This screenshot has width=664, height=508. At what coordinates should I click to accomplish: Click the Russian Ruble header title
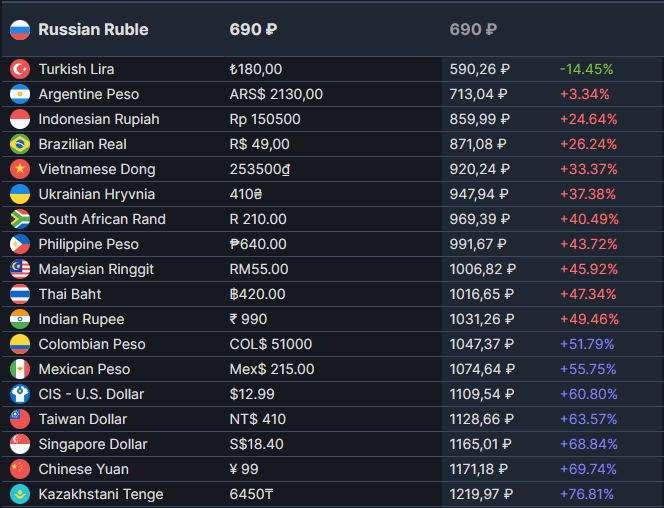93,30
